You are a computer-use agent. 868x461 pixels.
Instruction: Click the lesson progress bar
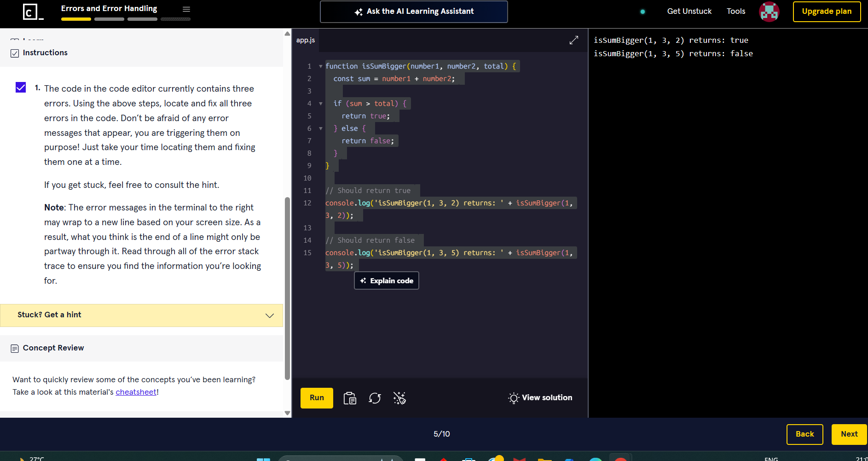click(x=126, y=19)
